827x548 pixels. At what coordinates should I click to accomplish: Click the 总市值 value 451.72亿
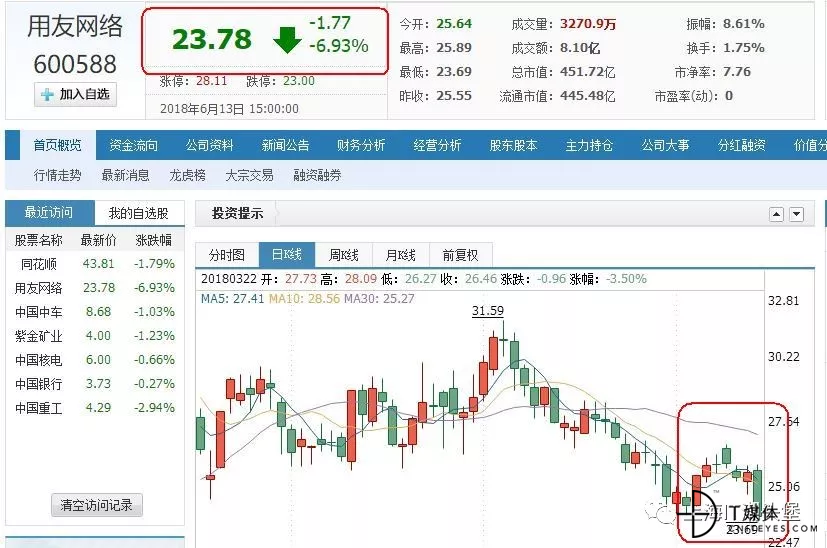tap(588, 72)
